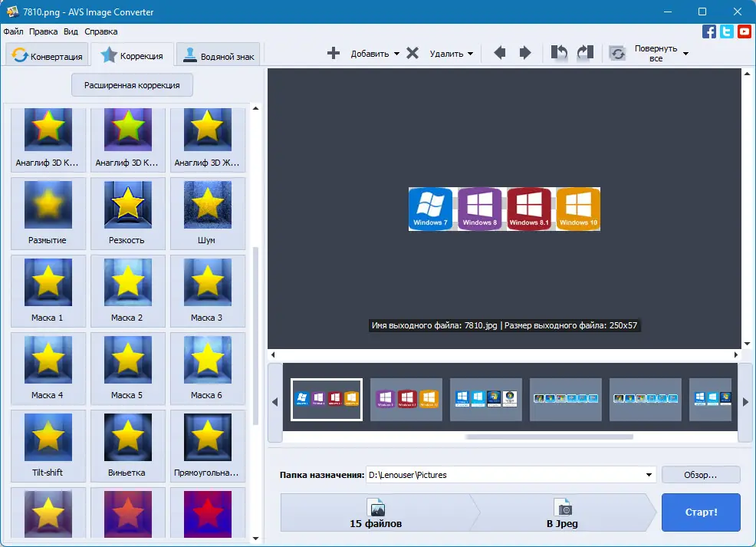Click the Расширенная коррекция button
Viewport: 756px width, 547px height.
(x=132, y=85)
